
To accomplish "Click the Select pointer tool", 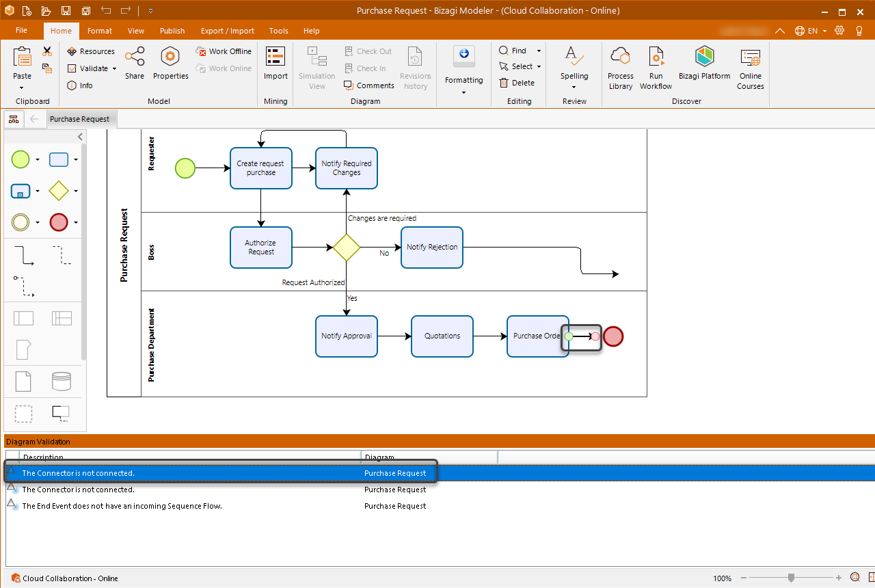I will pyautogui.click(x=515, y=66).
